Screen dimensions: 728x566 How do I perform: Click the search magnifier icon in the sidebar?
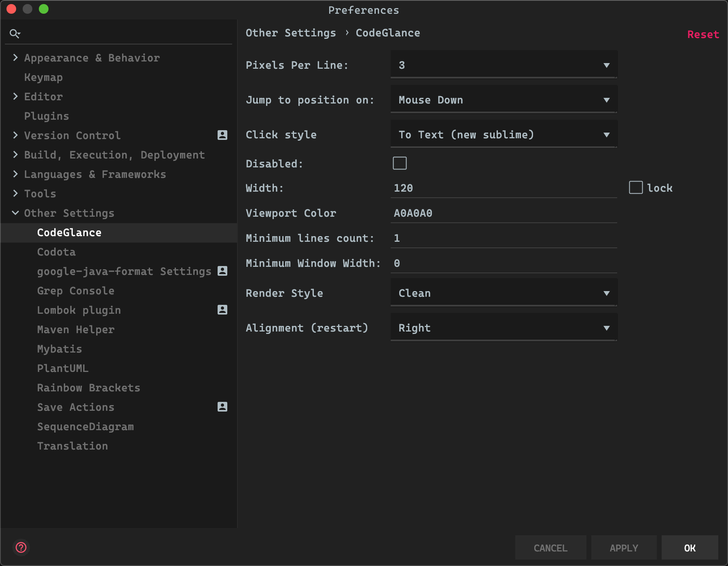coord(15,34)
